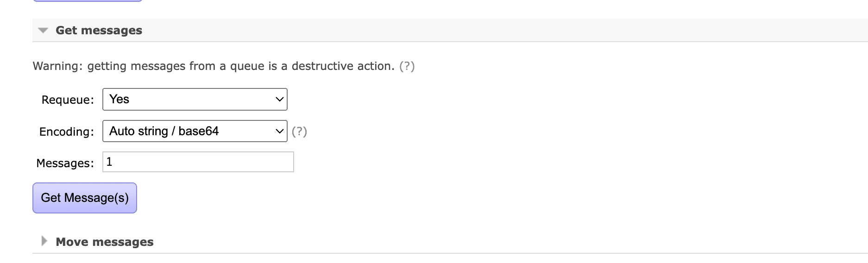
Task: Open help (?) next to Encoding
Action: tap(299, 132)
